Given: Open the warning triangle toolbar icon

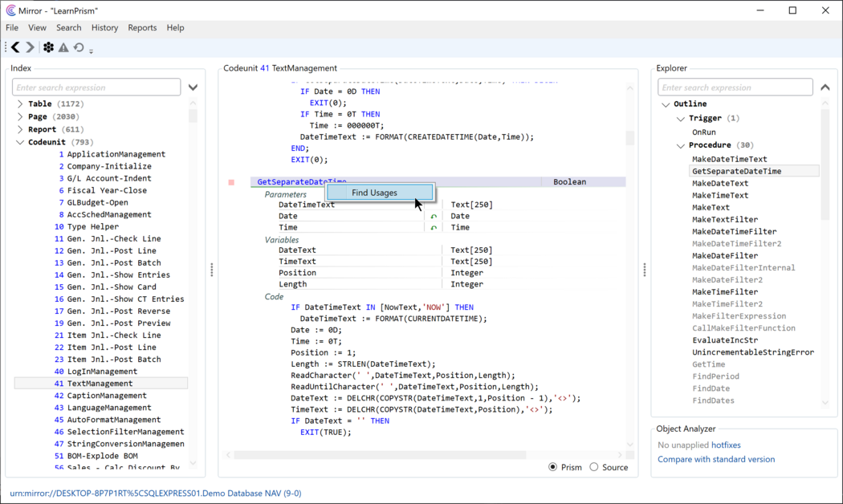Looking at the screenshot, I should 63,47.
